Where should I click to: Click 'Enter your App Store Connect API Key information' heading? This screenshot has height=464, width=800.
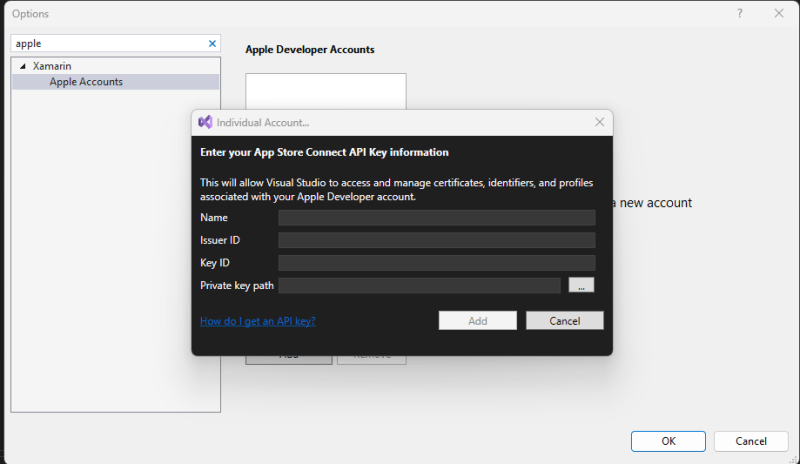click(x=324, y=152)
